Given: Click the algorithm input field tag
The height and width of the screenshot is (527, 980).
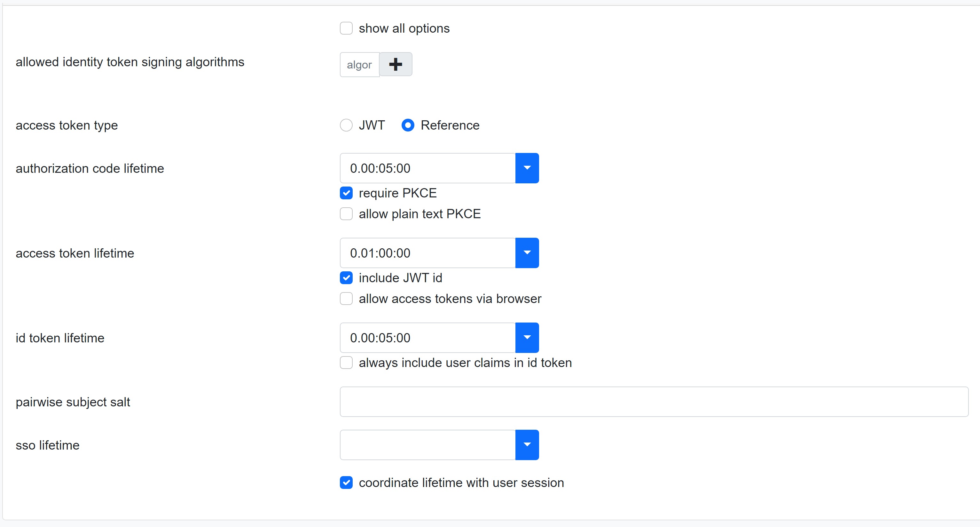Looking at the screenshot, I should tap(360, 64).
